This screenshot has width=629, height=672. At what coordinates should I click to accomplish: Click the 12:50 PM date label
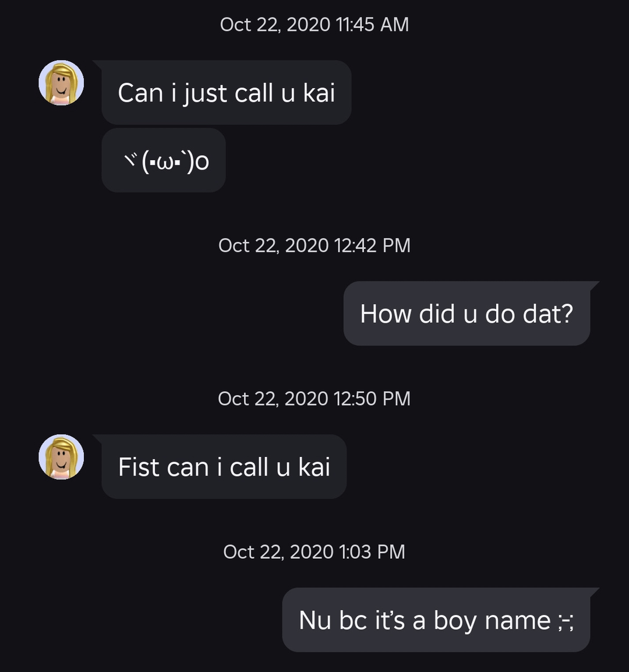314,399
